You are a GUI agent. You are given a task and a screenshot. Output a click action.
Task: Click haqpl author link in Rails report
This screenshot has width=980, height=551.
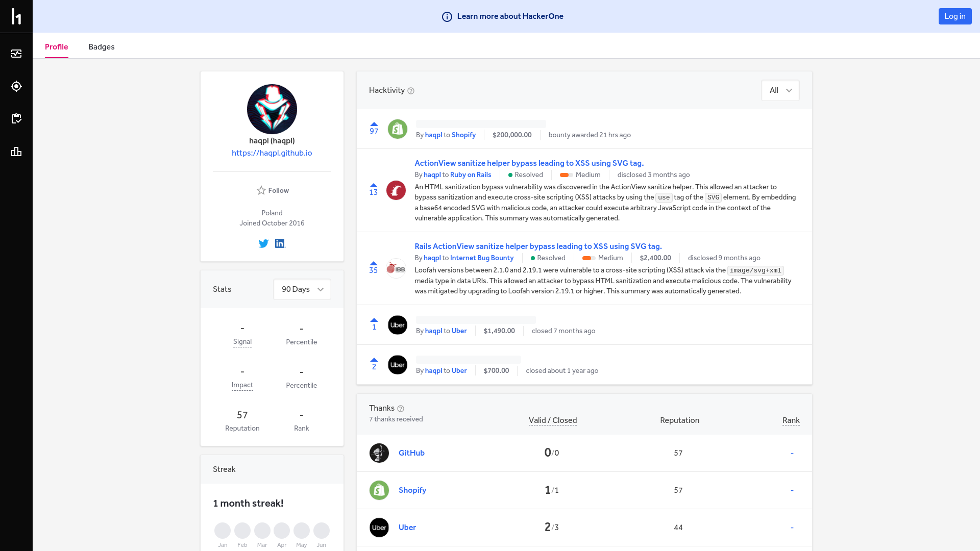pyautogui.click(x=432, y=175)
